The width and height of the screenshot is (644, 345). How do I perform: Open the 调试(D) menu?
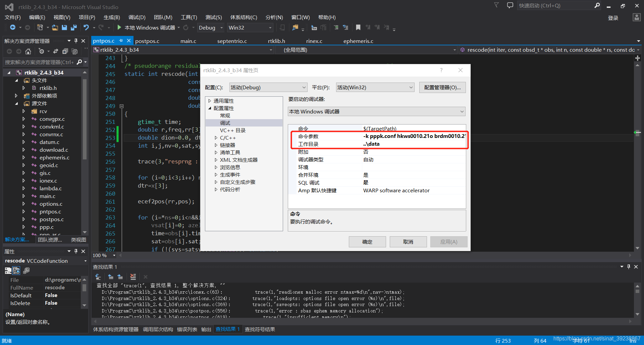click(137, 17)
